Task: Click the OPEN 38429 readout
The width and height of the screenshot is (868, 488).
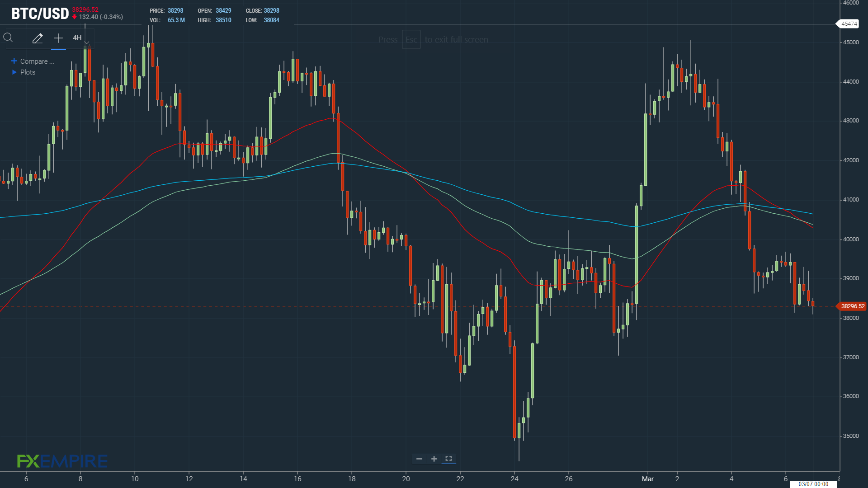Action: (214, 11)
